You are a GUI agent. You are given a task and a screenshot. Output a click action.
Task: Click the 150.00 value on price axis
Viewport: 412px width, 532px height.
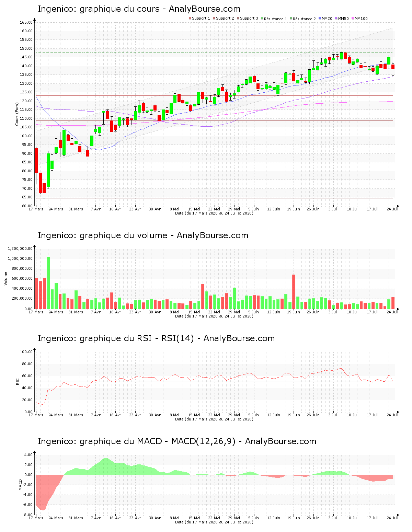tap(26, 49)
